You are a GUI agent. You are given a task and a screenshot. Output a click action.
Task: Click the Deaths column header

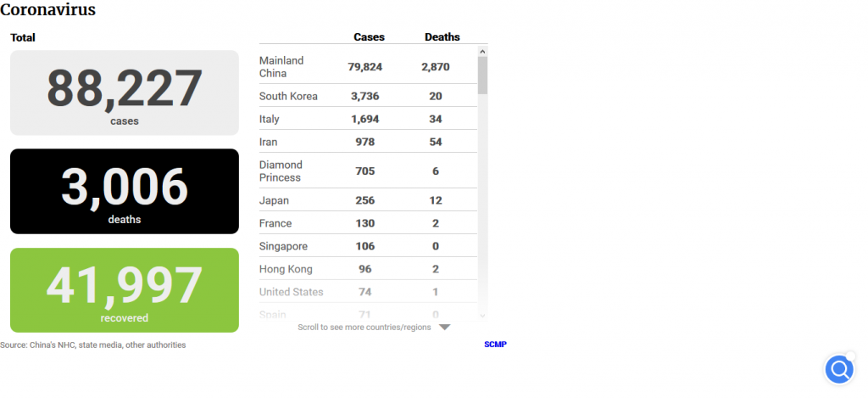[x=442, y=37]
